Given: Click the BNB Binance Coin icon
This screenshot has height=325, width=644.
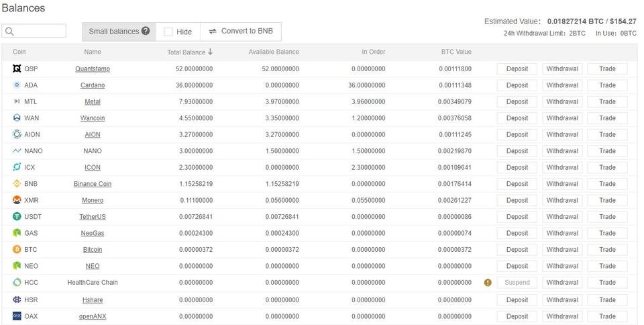Looking at the screenshot, I should click(x=17, y=184).
